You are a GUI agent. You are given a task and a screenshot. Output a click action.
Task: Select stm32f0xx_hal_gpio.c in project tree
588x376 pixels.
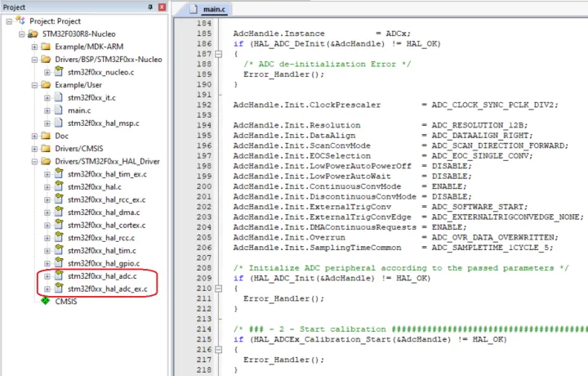click(104, 263)
